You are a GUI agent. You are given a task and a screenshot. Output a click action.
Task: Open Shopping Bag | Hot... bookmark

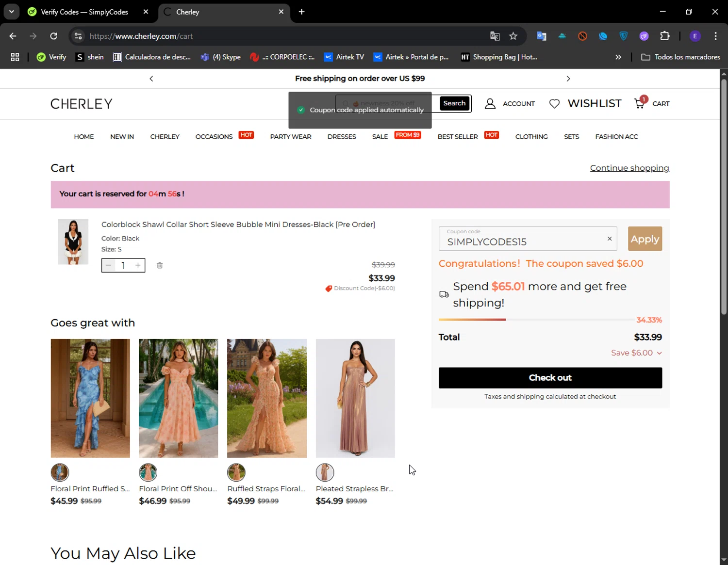[499, 57]
